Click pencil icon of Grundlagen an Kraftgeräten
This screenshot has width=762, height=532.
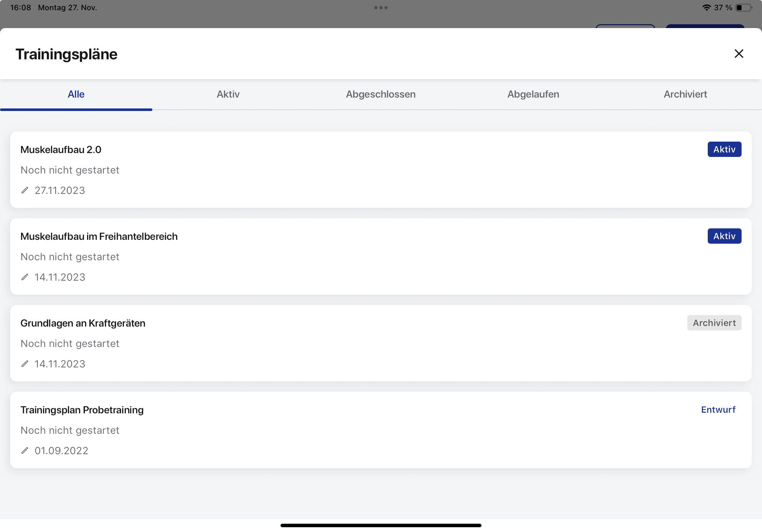click(x=25, y=364)
